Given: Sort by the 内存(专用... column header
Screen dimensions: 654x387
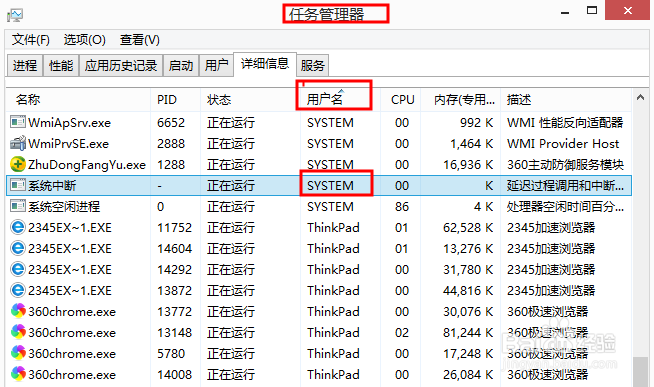Looking at the screenshot, I should point(460,100).
